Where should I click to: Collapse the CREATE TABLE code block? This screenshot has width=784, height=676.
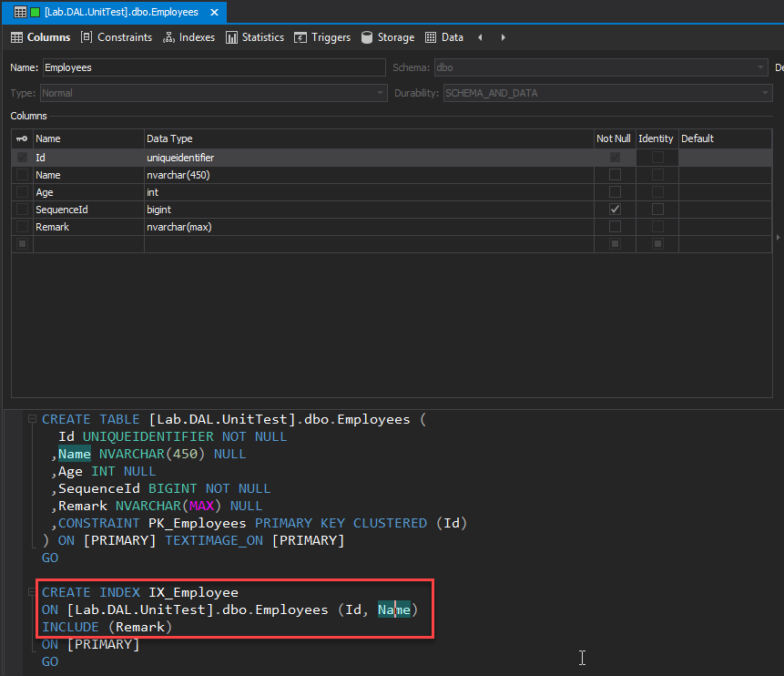32,420
